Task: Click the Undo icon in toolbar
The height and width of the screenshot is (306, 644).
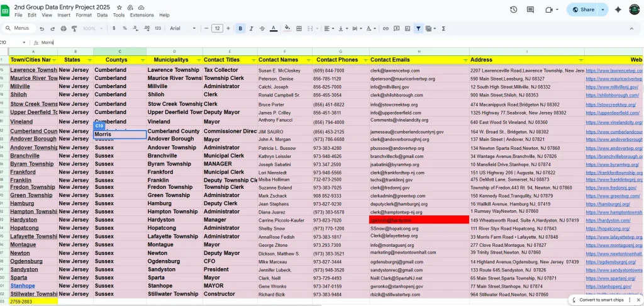Action: click(x=42, y=28)
